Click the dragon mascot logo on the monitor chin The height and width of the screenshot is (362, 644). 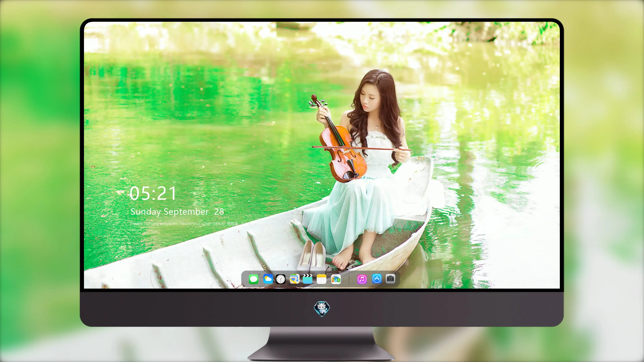point(322,309)
